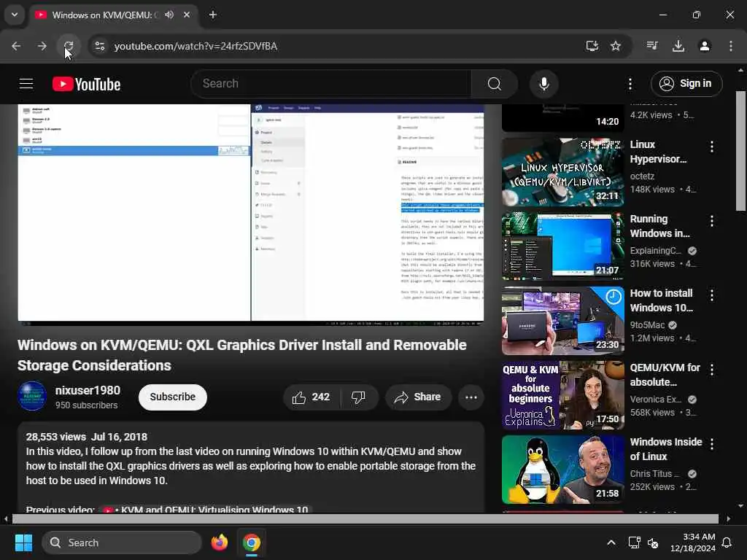Open site information icon in address bar
This screenshot has height=560, width=747.
click(99, 46)
